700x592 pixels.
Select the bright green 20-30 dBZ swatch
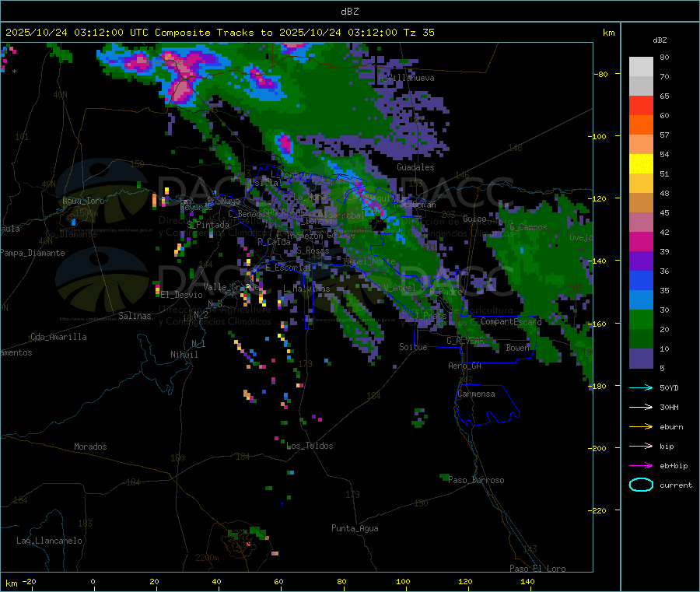tap(641, 320)
